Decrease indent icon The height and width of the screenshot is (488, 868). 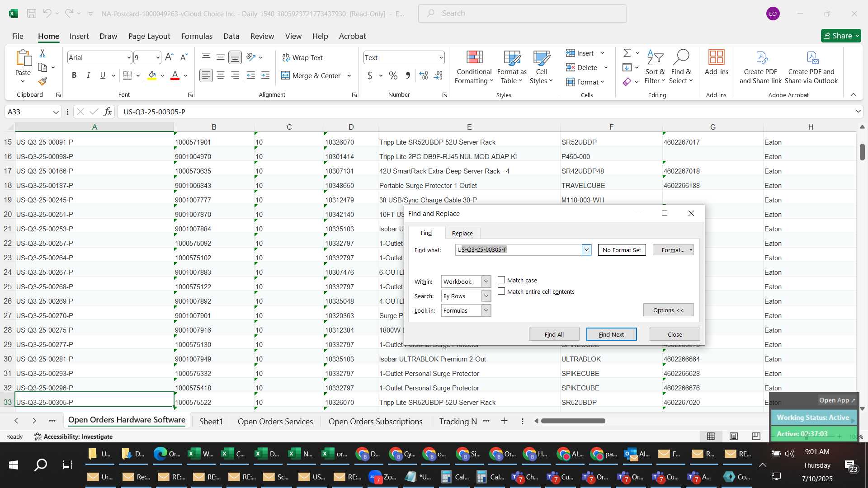251,75
